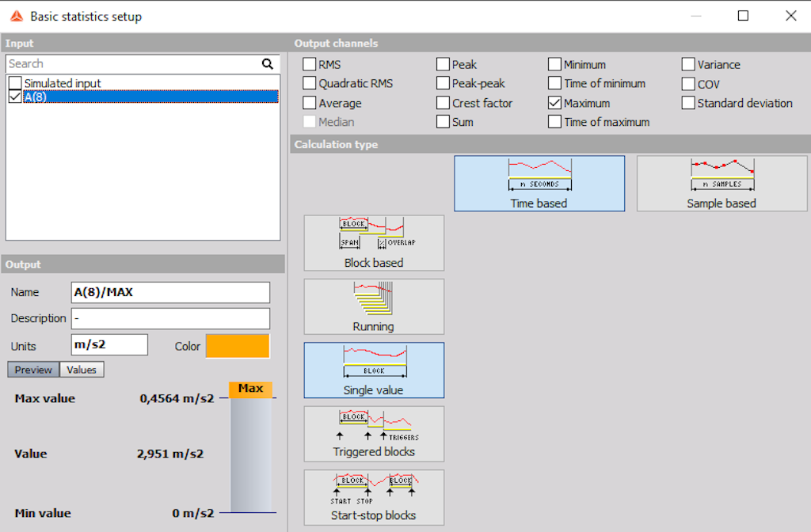Enable the Peak output channel
Viewport: 811px width, 532px height.
click(443, 64)
